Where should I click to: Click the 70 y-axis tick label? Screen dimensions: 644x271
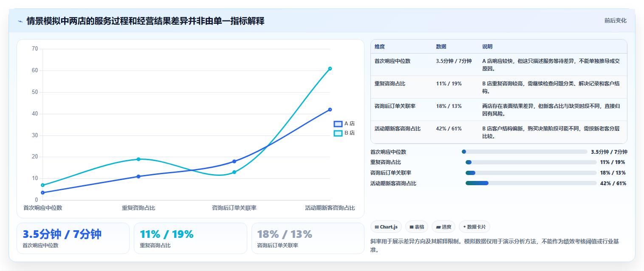pos(35,49)
